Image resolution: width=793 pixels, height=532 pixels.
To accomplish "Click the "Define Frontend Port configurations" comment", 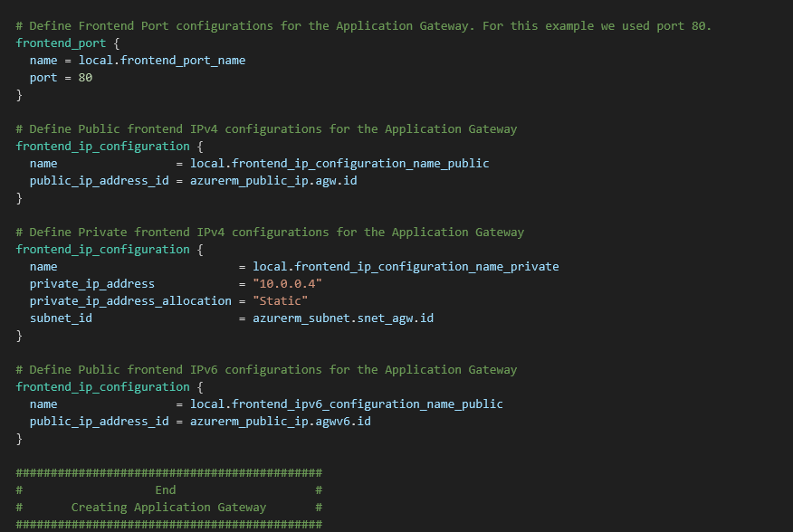I will coord(363,25).
